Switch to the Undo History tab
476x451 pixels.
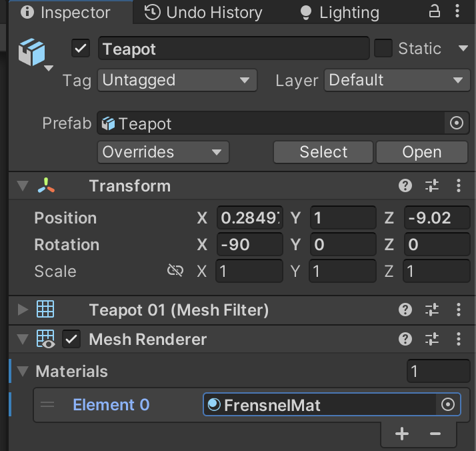(x=204, y=12)
